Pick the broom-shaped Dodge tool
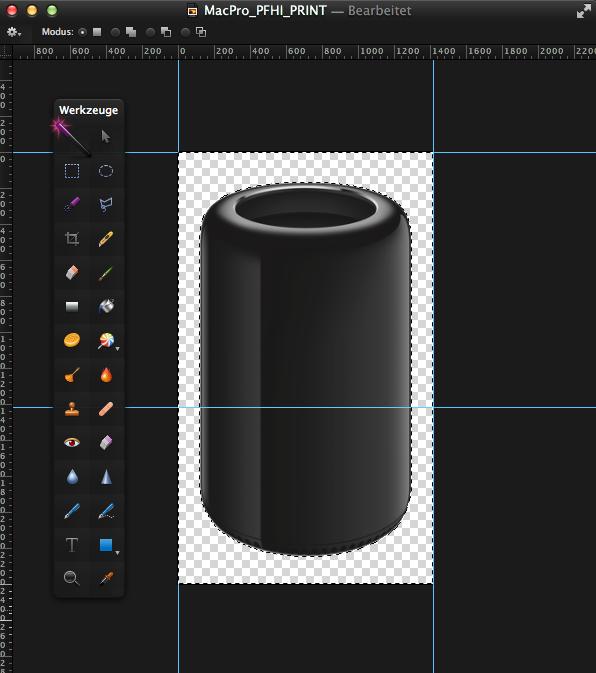Screen dimensions: 596x673 click(x=72, y=375)
